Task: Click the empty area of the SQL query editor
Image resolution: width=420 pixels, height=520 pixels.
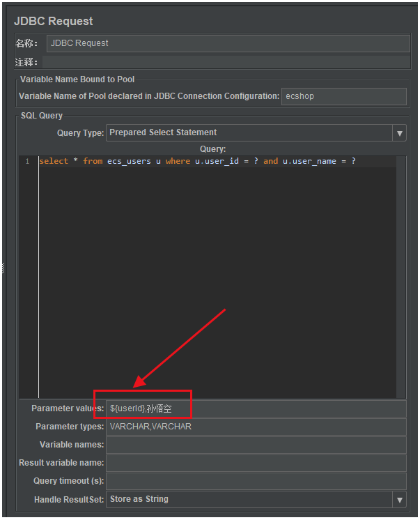Action: [x=217, y=282]
